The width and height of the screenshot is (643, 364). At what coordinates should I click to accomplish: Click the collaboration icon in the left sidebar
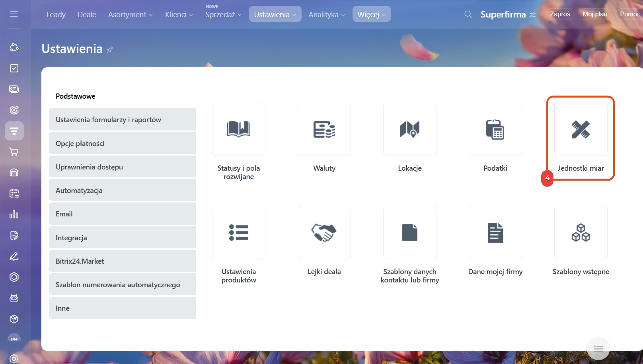14,47
